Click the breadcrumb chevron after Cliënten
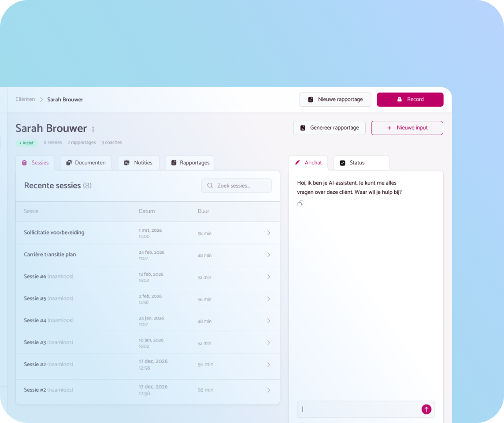 click(x=41, y=100)
